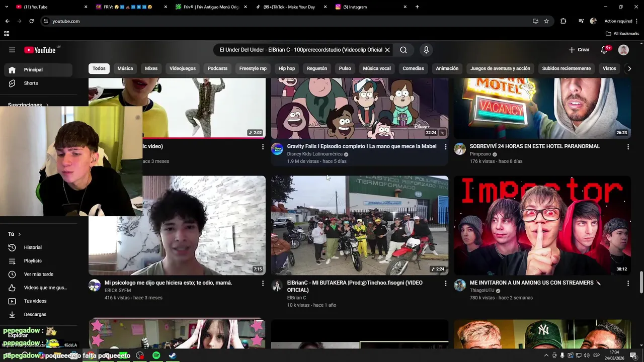
Task: Open options menu for the 2:02 music video
Action: [263, 147]
